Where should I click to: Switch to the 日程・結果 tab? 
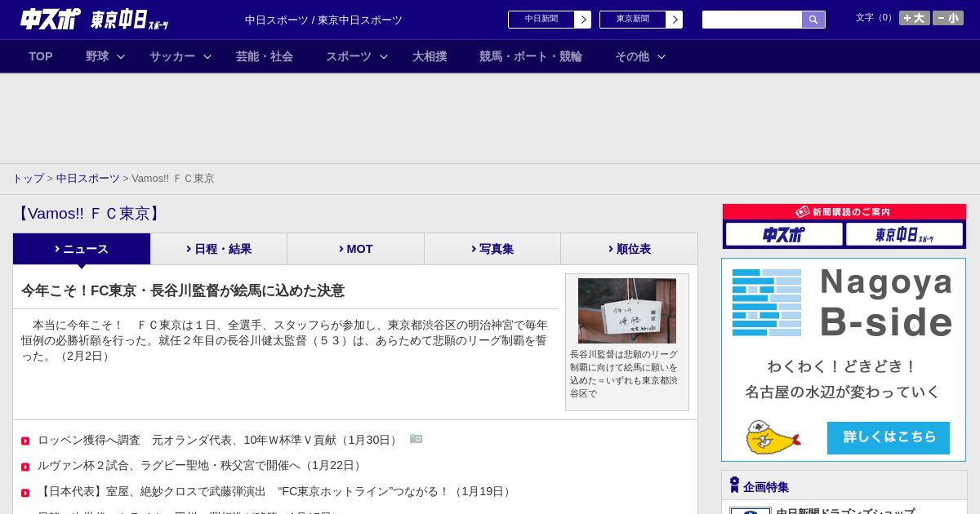(219, 249)
